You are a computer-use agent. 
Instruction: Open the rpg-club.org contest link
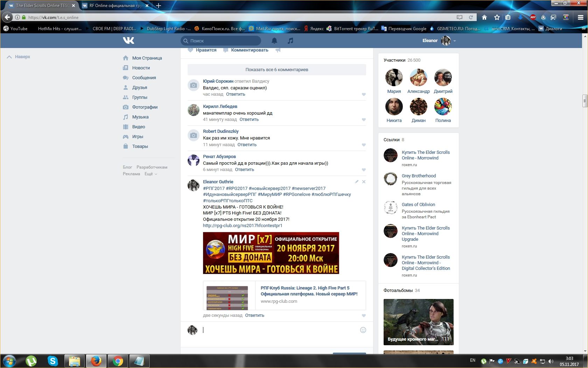coord(243,226)
